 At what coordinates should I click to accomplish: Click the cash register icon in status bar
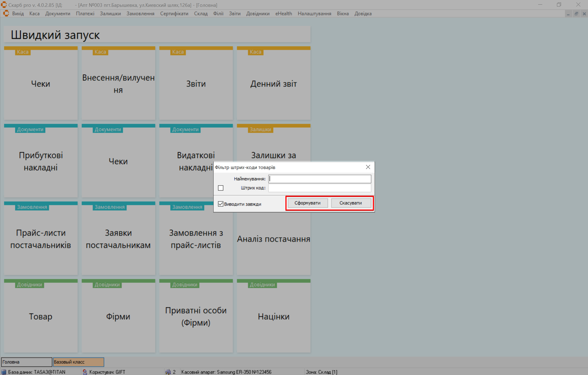168,372
